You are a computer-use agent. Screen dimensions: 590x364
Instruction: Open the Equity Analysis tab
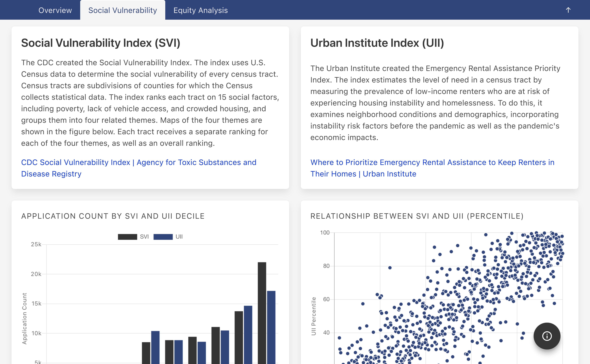[201, 10]
